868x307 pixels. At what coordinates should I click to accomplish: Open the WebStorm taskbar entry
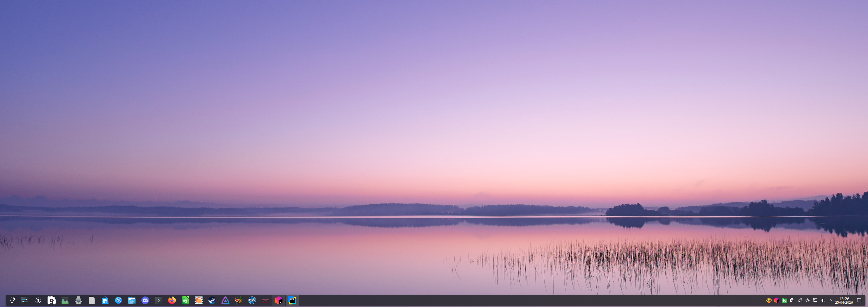(292, 300)
